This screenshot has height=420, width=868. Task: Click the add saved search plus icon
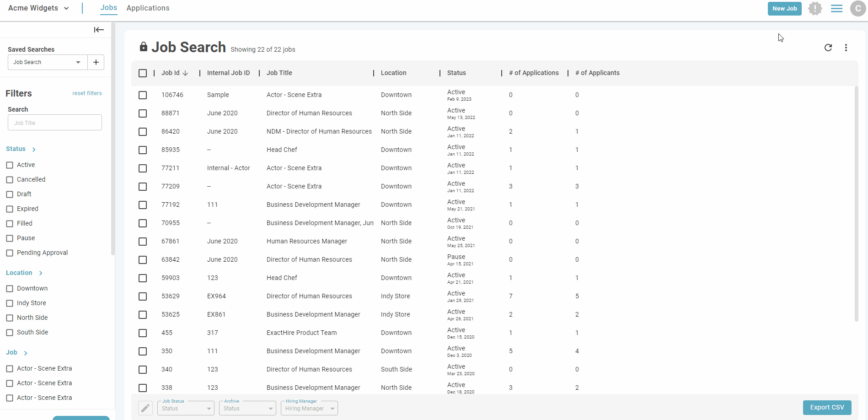pyautogui.click(x=96, y=62)
